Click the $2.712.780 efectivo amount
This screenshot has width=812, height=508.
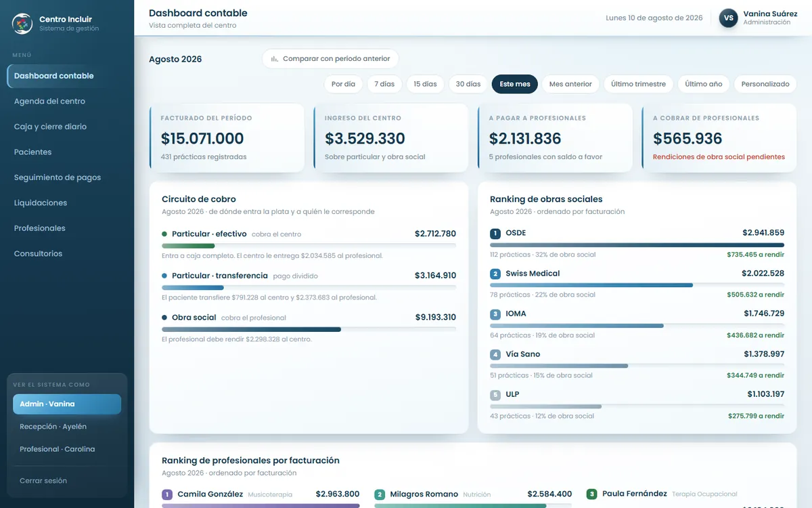[x=435, y=234]
